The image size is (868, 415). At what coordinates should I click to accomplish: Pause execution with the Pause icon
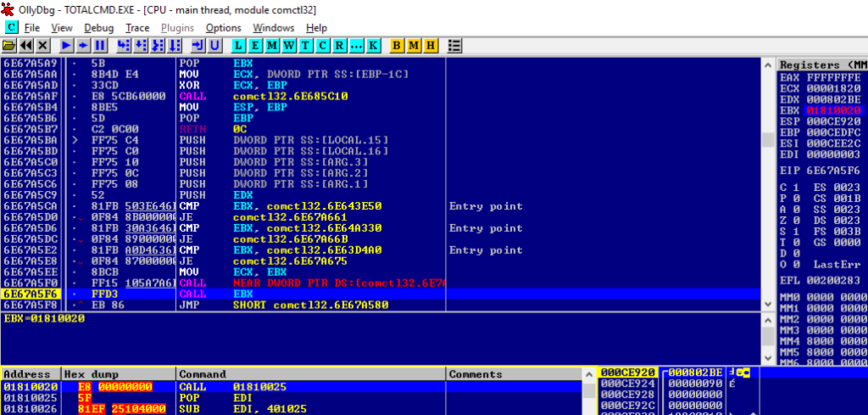pos(100,45)
